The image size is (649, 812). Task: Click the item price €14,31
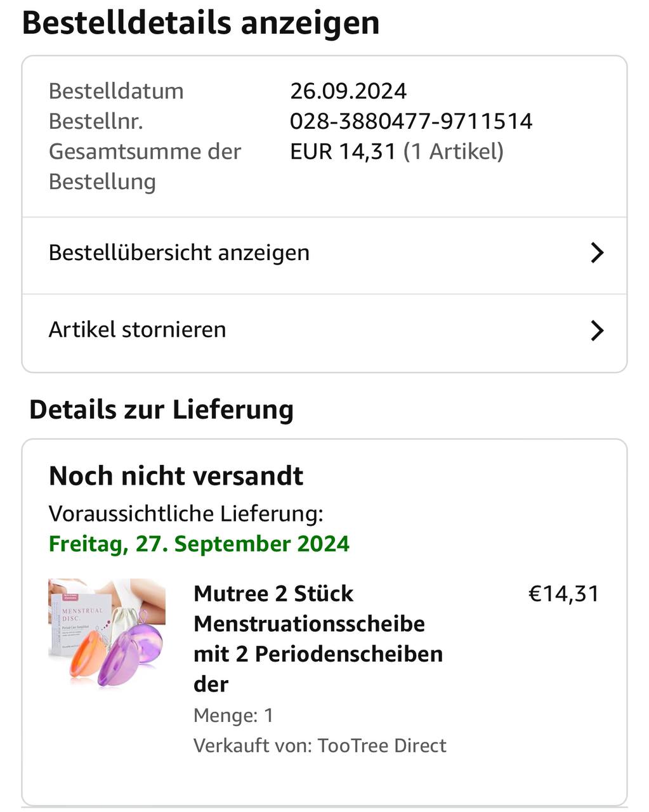pyautogui.click(x=563, y=594)
